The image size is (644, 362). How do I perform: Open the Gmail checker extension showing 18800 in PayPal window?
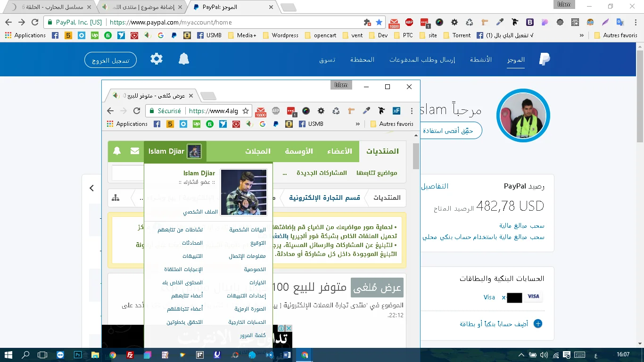click(394, 23)
